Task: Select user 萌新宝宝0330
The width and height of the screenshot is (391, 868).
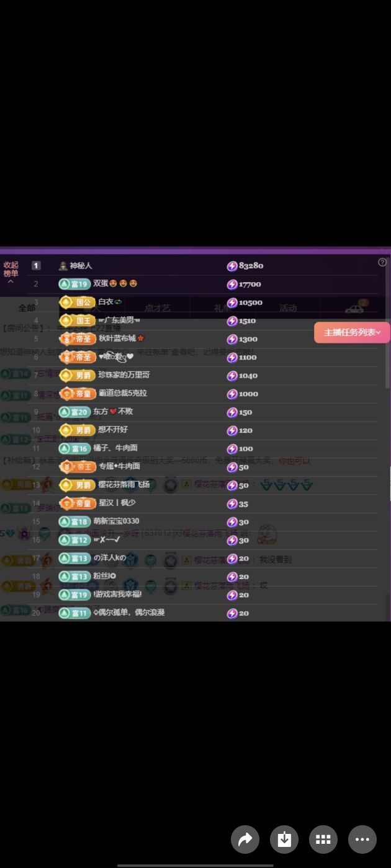Action: point(116,521)
